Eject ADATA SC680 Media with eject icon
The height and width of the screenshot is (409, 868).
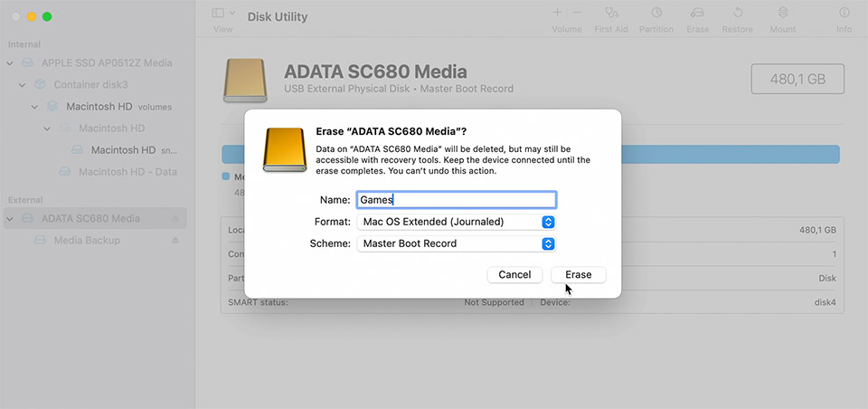point(175,218)
